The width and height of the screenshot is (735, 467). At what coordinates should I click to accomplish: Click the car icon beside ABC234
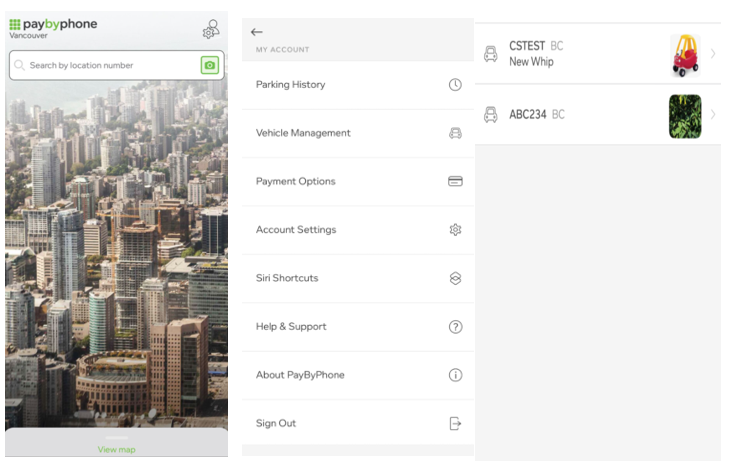click(x=490, y=115)
